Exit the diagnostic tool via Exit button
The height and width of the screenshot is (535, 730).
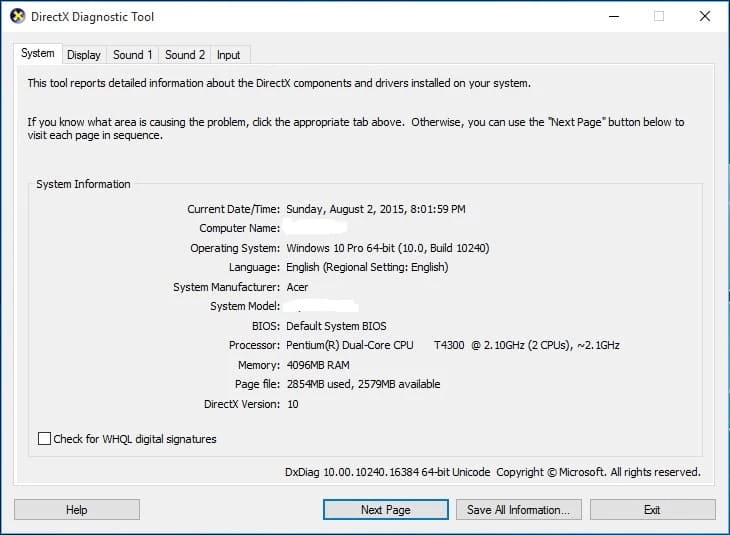(x=652, y=510)
